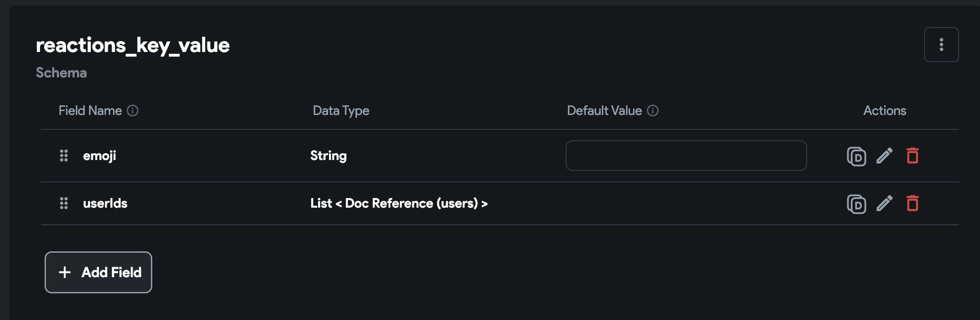The image size is (980, 320).
Task: Select the userIds field name
Action: 105,203
